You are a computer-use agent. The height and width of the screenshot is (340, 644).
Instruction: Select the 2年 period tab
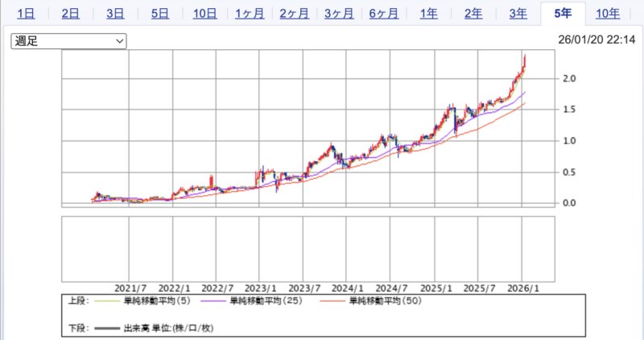click(474, 14)
